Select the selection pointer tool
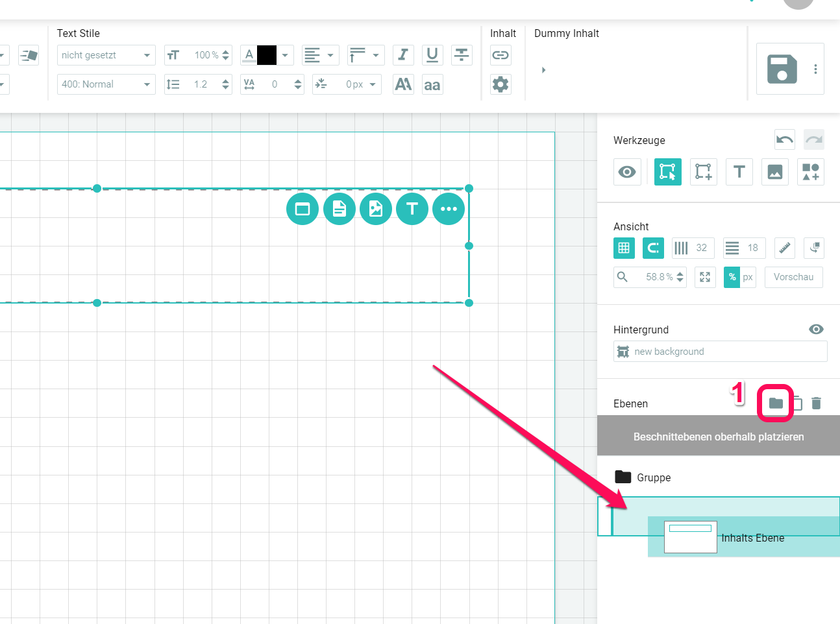The width and height of the screenshot is (840, 624). pos(668,172)
